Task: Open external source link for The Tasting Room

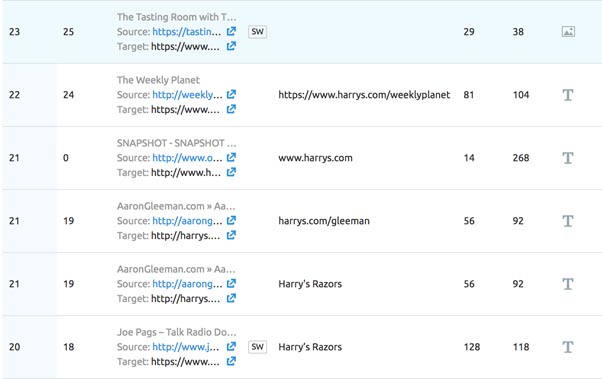Action: tap(231, 31)
